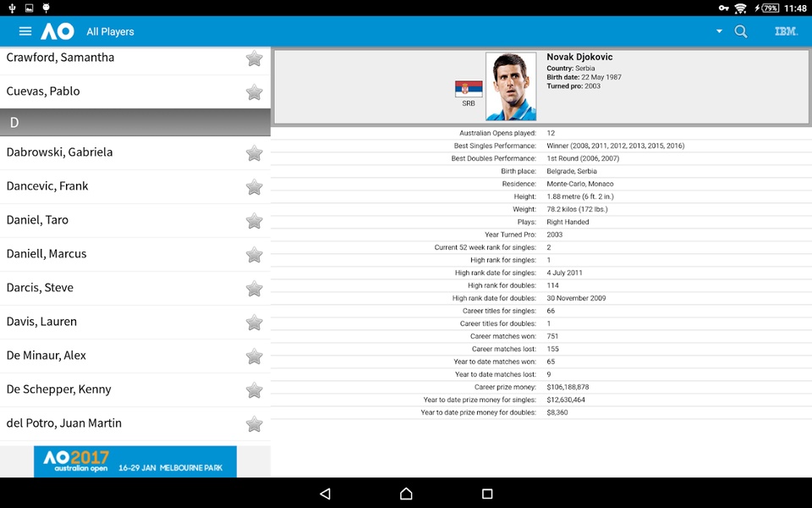Viewport: 812px width, 508px height.
Task: Favorite Cuevas, Pablo with star
Action: tap(254, 92)
